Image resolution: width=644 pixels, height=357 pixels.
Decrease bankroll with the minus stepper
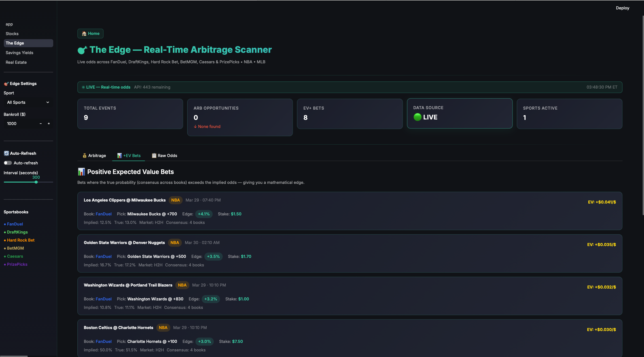tap(40, 123)
